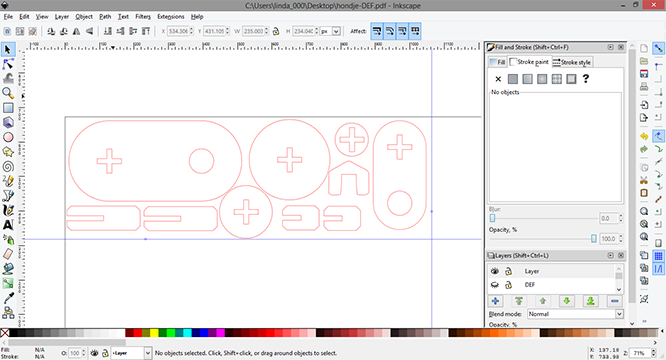Add a new layer with plus button

[x=495, y=301]
